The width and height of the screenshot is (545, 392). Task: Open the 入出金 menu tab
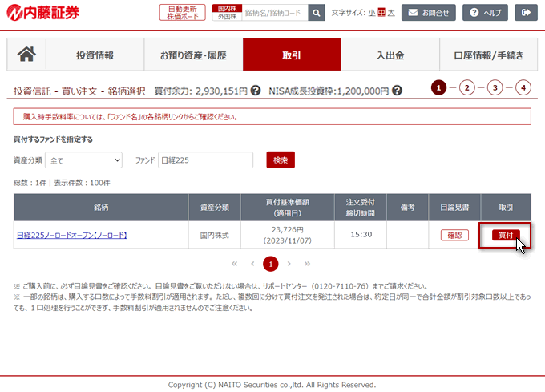pos(390,55)
